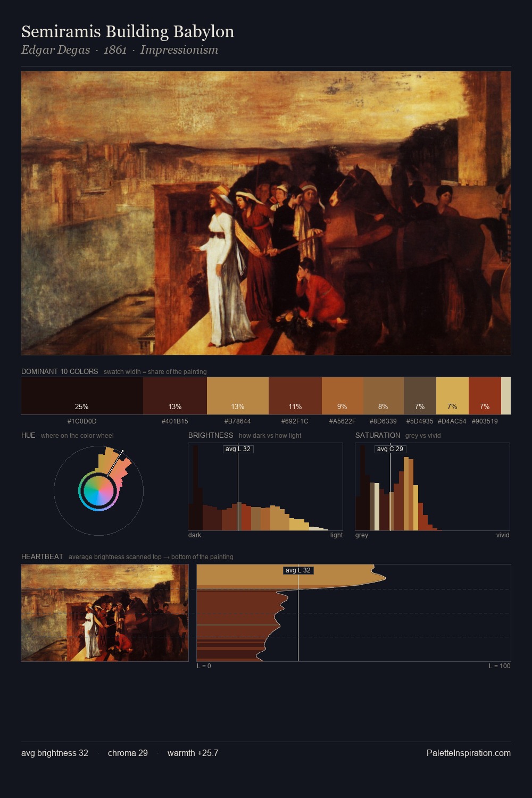Viewport: 532px width, 798px height.
Task: Click the heartbeat painting thumbnail
Action: pos(105,613)
